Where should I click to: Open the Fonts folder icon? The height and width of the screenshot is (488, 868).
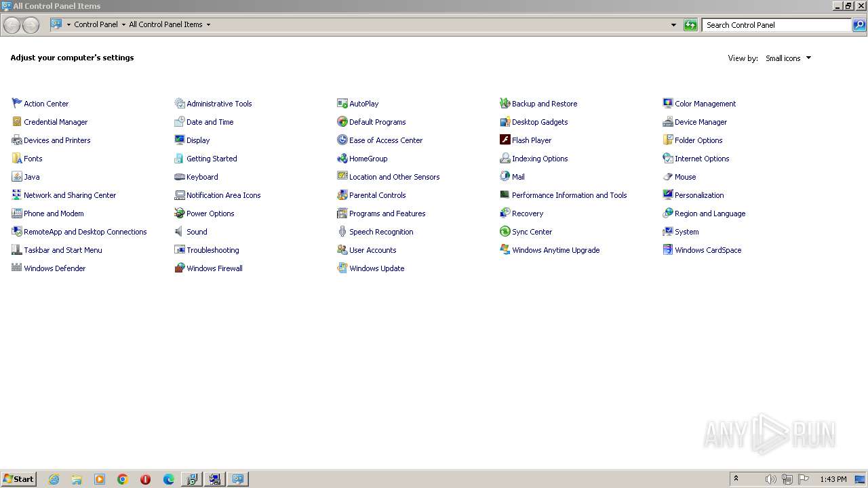(17, 159)
